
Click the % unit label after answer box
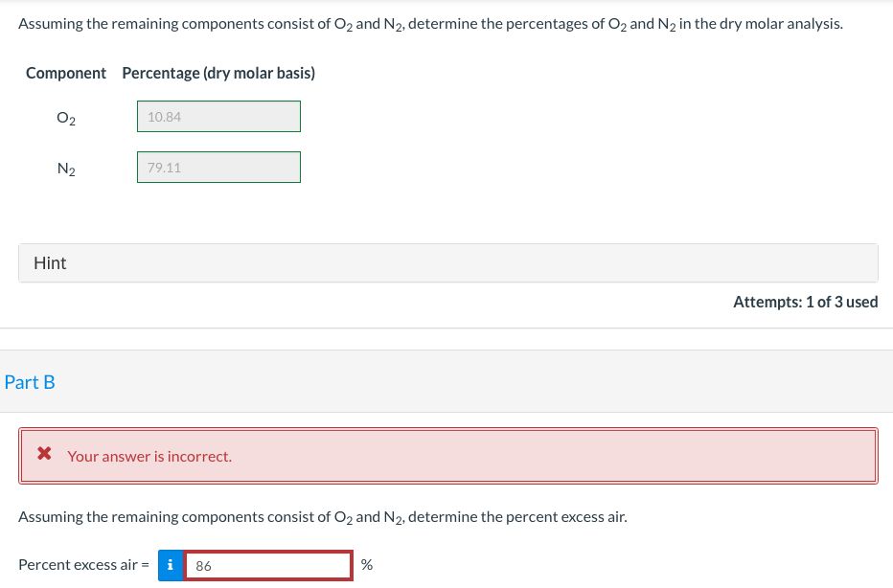tap(366, 565)
